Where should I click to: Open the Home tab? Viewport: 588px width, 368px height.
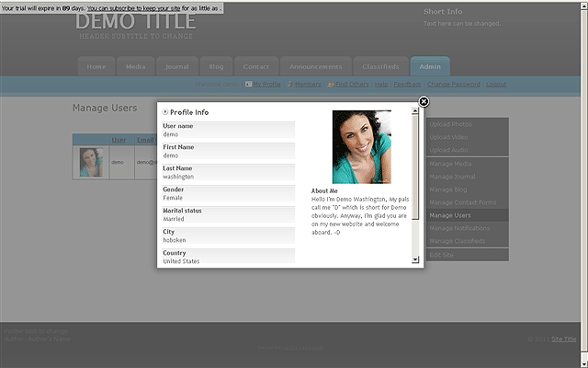click(x=96, y=67)
